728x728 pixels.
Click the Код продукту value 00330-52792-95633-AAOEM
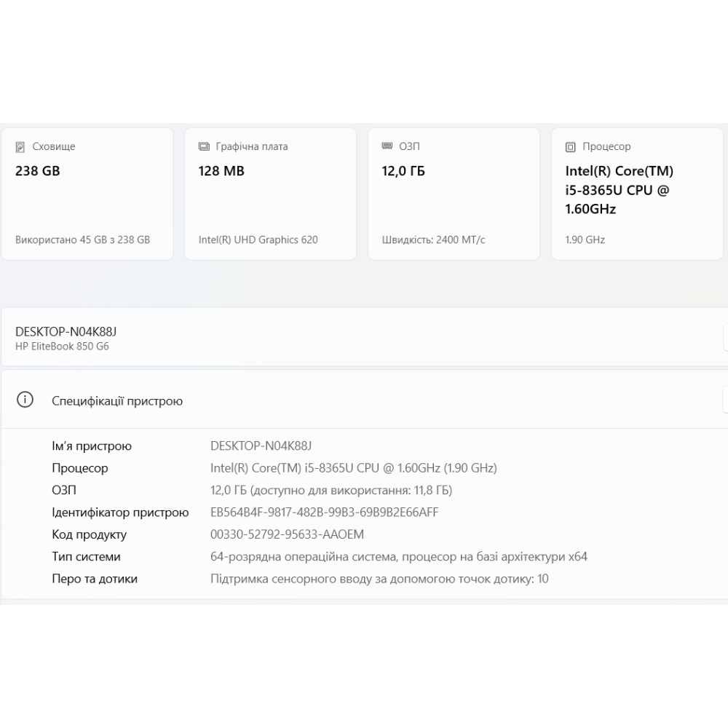tap(287, 534)
